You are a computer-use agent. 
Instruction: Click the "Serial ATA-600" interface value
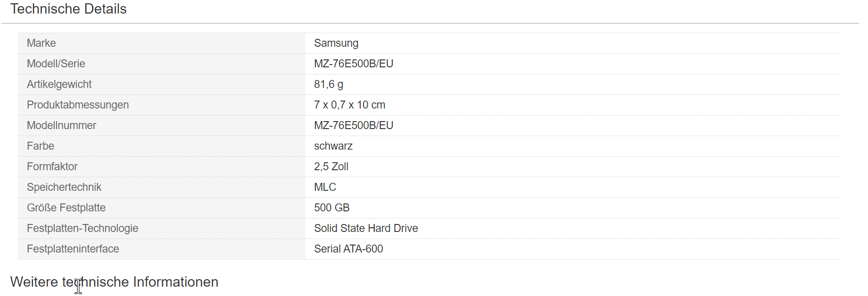pyautogui.click(x=348, y=249)
